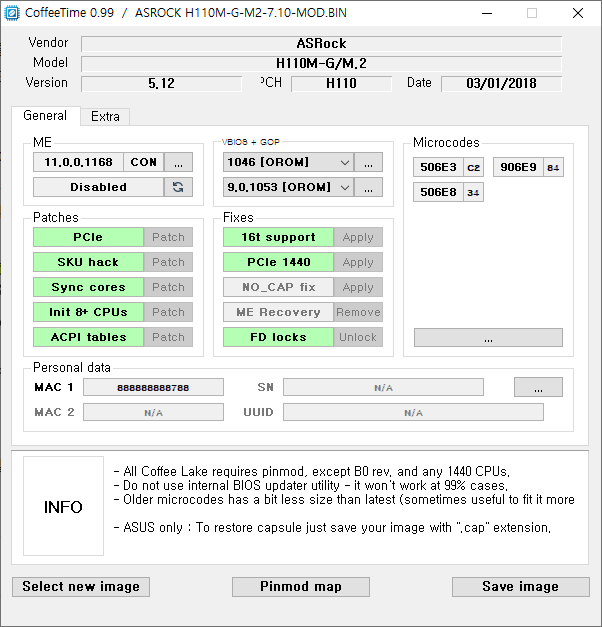Click the ME Disabled status button
Screen dimensions: 602x627
(x=98, y=187)
